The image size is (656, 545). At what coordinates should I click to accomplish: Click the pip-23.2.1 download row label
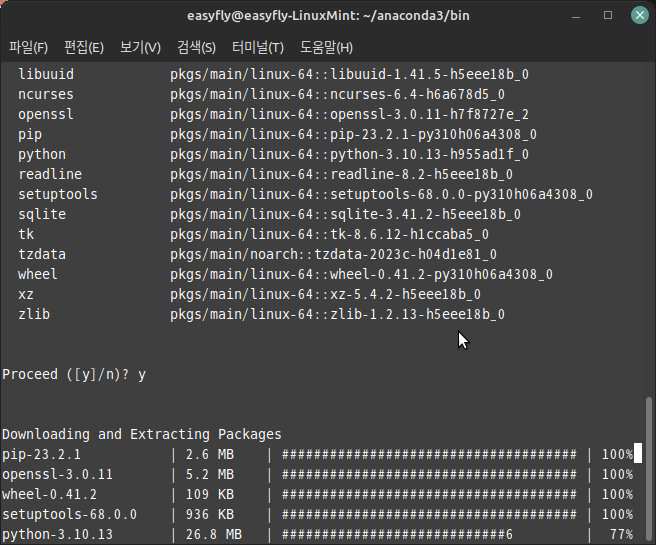click(41, 455)
